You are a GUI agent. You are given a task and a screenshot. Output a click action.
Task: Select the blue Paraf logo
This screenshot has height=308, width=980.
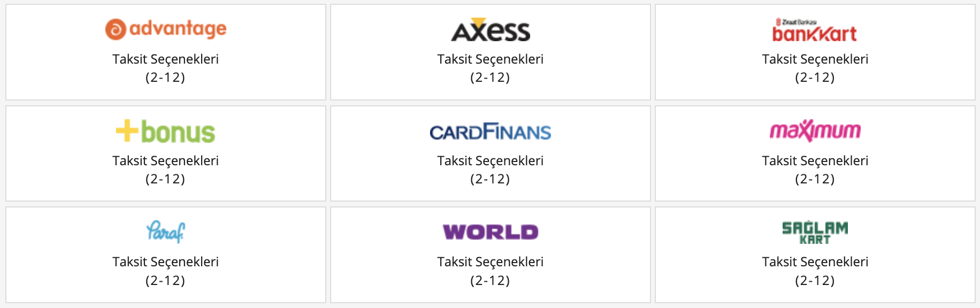166,232
